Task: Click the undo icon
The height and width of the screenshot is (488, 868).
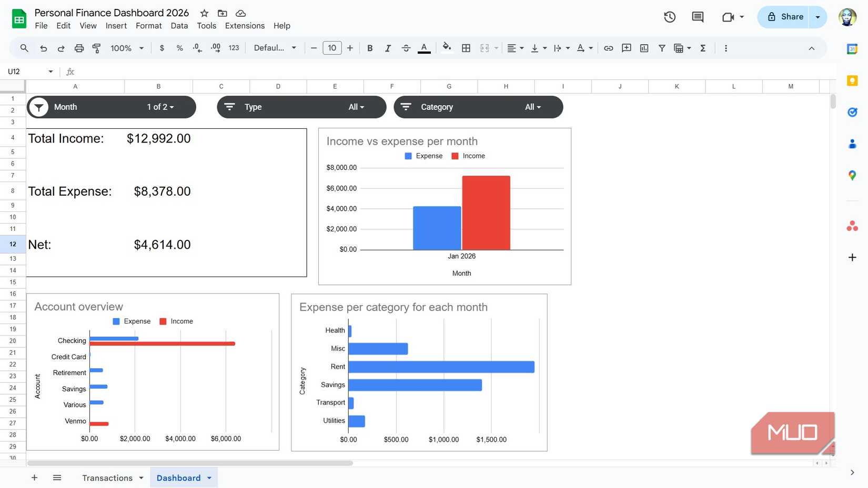Action: click(43, 48)
